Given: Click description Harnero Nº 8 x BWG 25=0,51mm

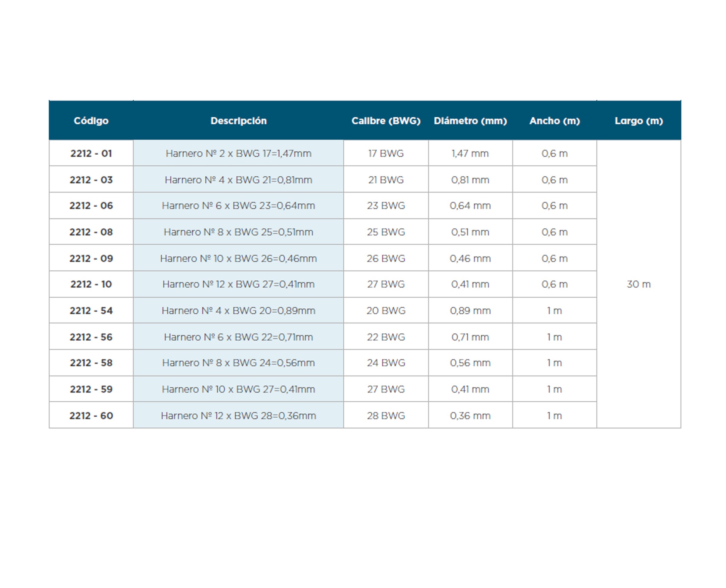Looking at the screenshot, I should [x=238, y=232].
